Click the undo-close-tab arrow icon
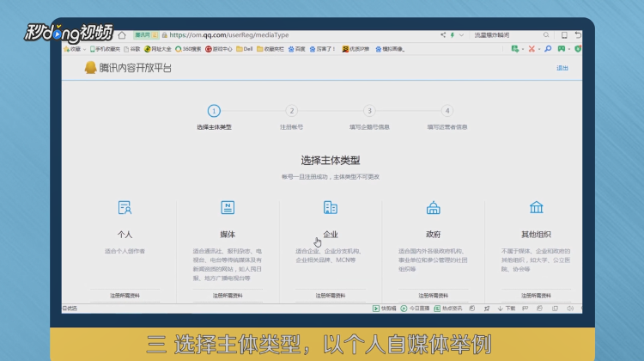This screenshot has height=361, width=644. click(578, 35)
